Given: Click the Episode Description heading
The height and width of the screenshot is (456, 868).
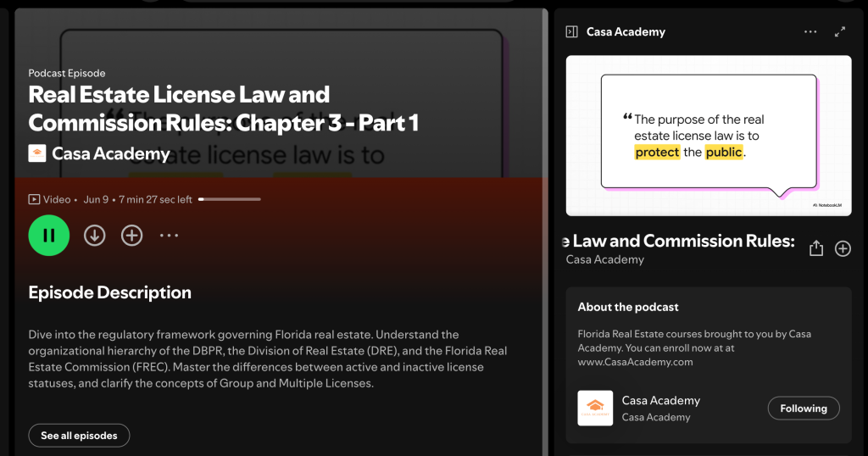Looking at the screenshot, I should [x=109, y=292].
